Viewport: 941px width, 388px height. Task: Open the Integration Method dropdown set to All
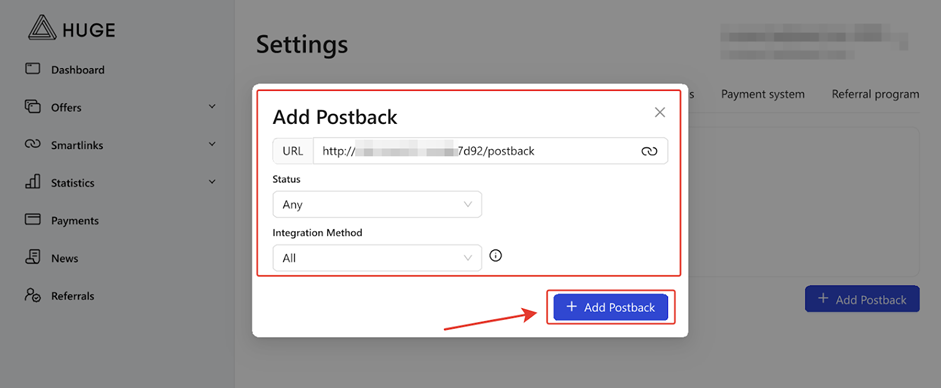(377, 258)
